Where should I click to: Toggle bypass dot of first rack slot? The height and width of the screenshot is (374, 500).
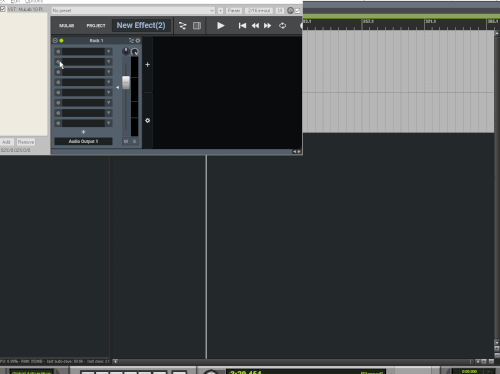58,52
